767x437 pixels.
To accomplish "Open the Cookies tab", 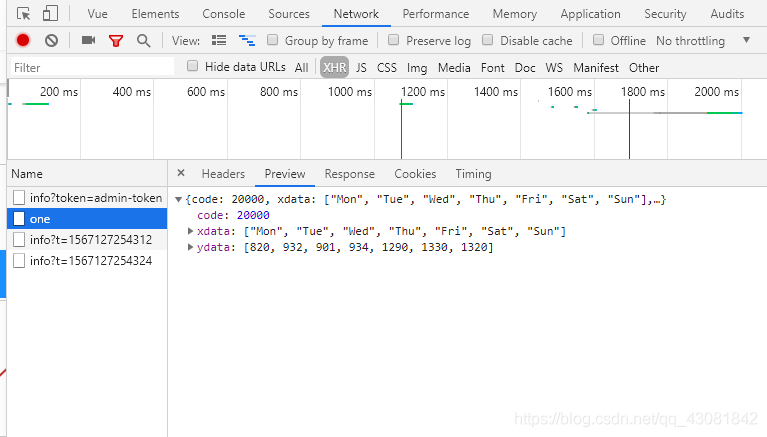I will pyautogui.click(x=415, y=174).
